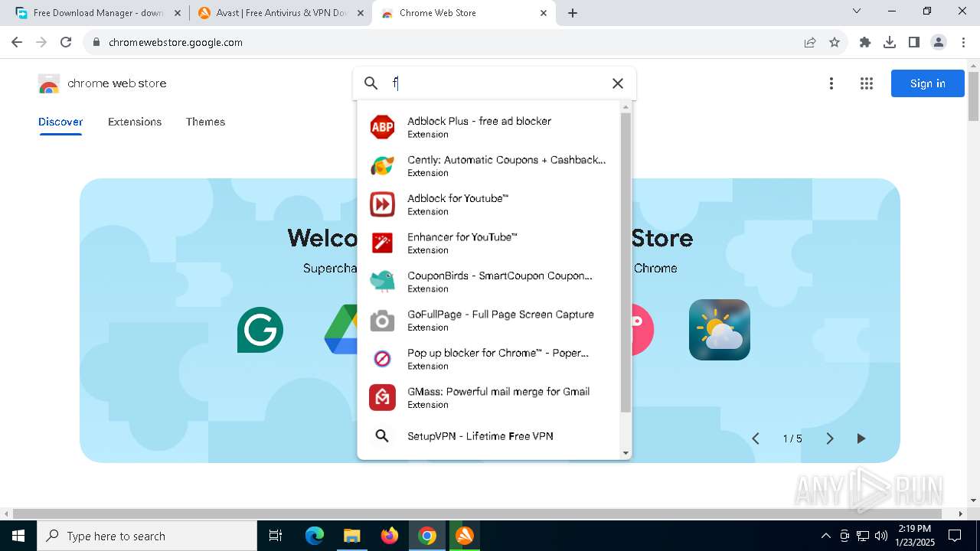
Task: Click the Grammarly icon in the banner
Action: (260, 330)
